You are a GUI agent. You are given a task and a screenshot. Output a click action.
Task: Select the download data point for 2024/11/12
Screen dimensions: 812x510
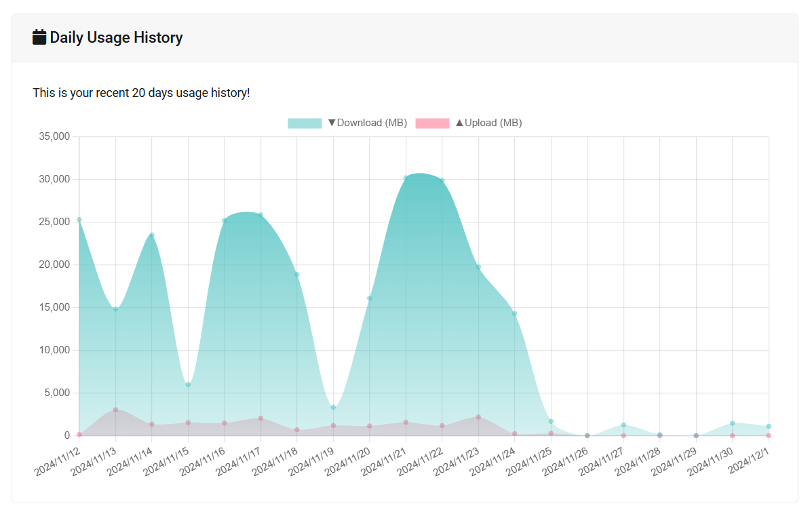point(79,220)
